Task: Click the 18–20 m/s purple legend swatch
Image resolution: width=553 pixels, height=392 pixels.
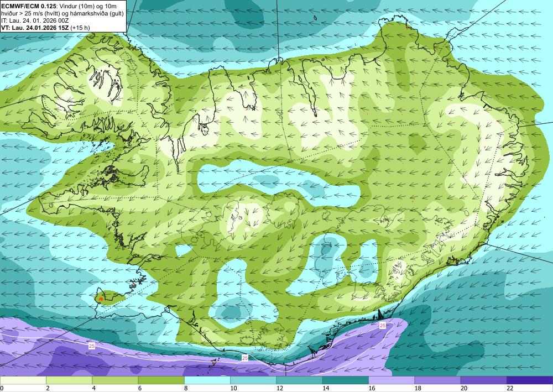Action: point(437,380)
